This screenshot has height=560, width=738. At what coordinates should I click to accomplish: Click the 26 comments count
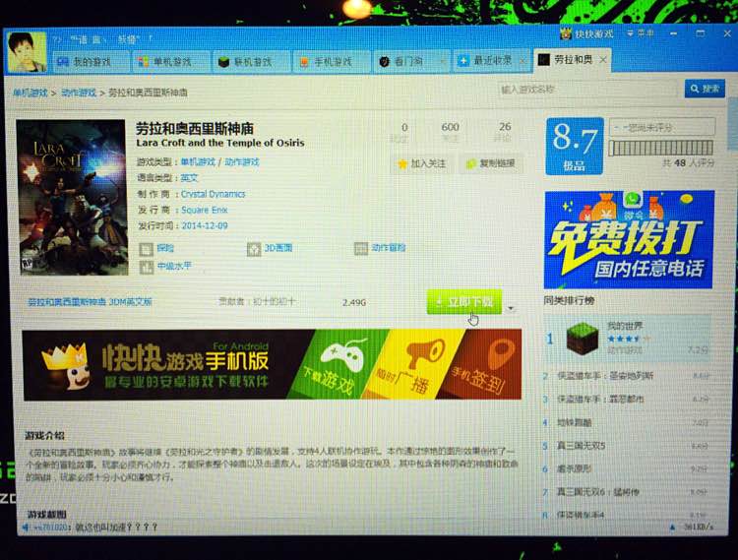(x=505, y=127)
